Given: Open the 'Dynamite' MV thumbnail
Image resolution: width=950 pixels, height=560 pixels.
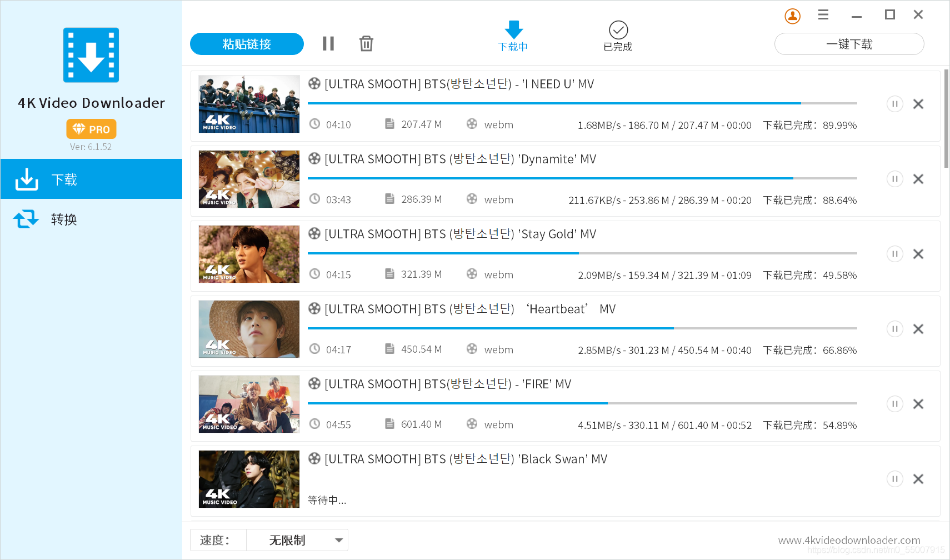Looking at the screenshot, I should tap(249, 179).
